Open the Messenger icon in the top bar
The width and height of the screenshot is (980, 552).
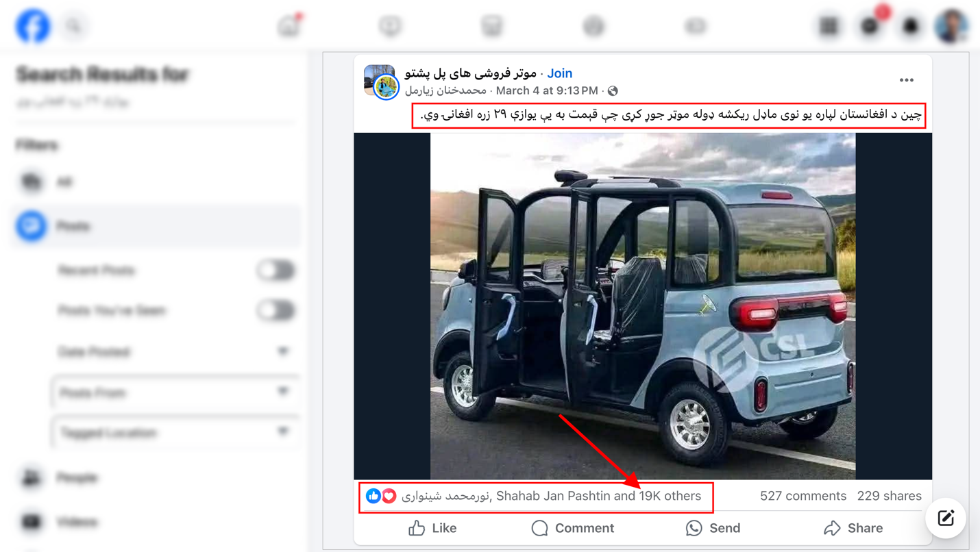point(870,26)
